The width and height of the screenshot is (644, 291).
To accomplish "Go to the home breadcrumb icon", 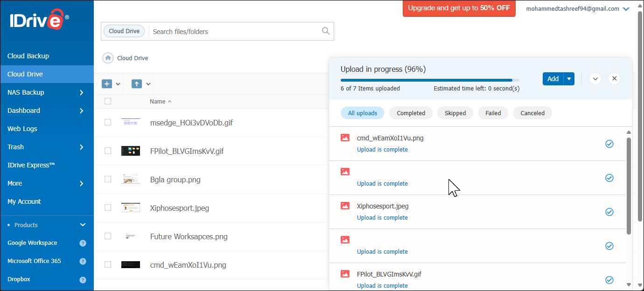I will (x=108, y=58).
